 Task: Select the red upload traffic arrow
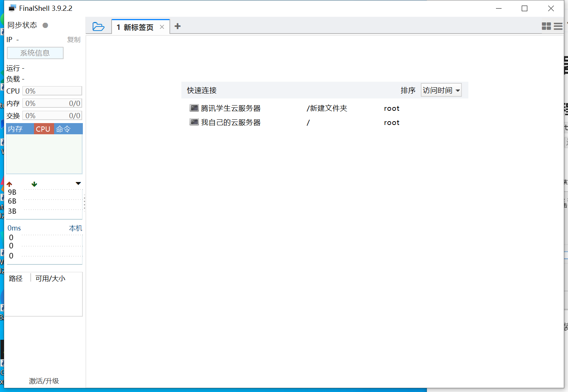(x=9, y=184)
